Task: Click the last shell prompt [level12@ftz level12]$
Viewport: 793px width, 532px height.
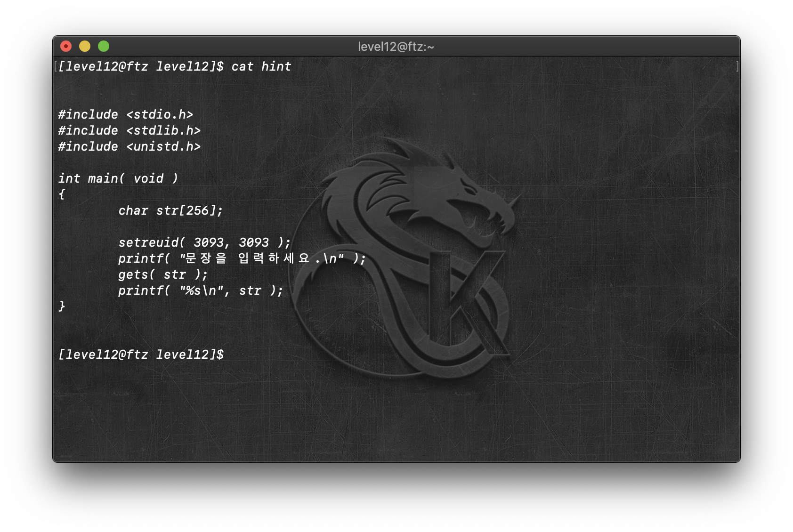Action: click(141, 355)
